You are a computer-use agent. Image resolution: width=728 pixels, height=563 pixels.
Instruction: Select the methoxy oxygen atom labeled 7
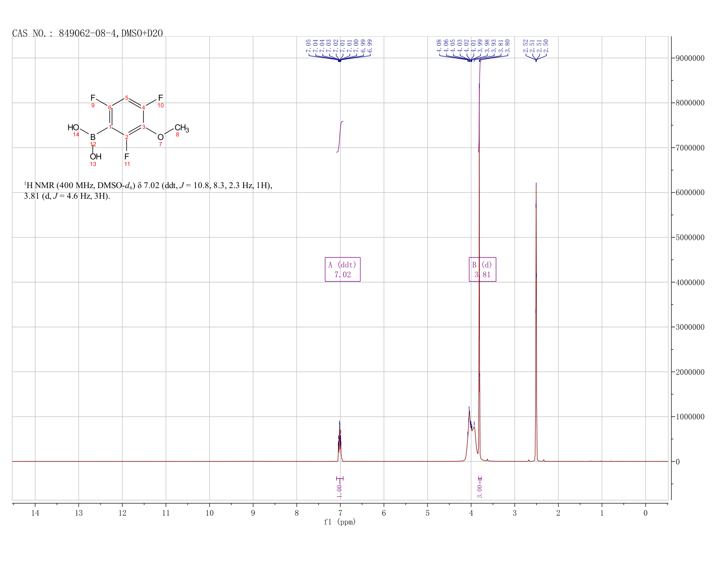[161, 137]
